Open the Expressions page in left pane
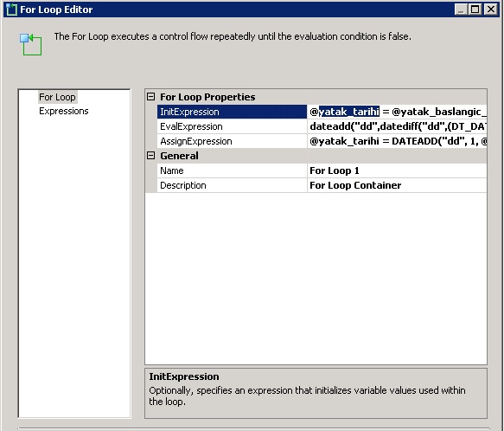 (64, 111)
